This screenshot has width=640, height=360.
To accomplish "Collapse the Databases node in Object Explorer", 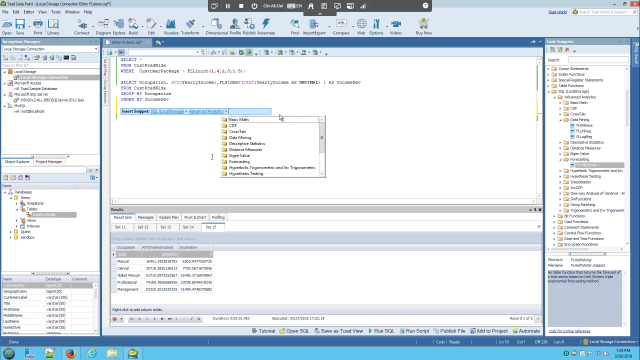I will 5,192.
